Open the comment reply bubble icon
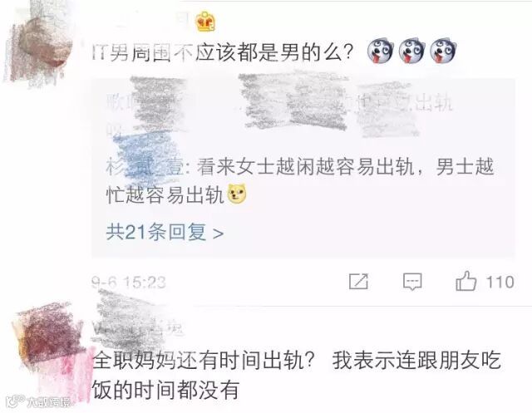This screenshot has width=532, height=413. pos(412,282)
